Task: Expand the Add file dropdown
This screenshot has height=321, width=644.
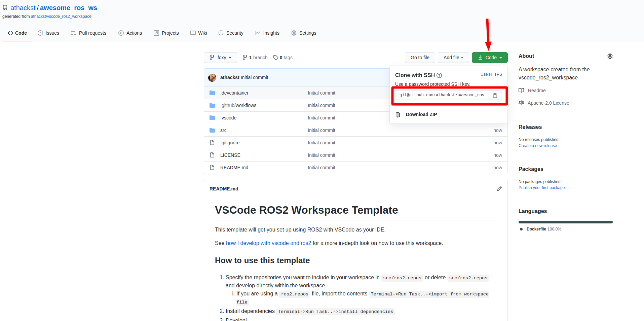Action: pos(453,58)
